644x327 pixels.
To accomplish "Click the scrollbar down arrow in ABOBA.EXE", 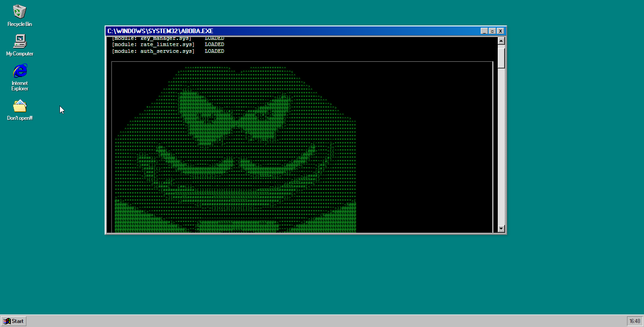I will coord(501,229).
